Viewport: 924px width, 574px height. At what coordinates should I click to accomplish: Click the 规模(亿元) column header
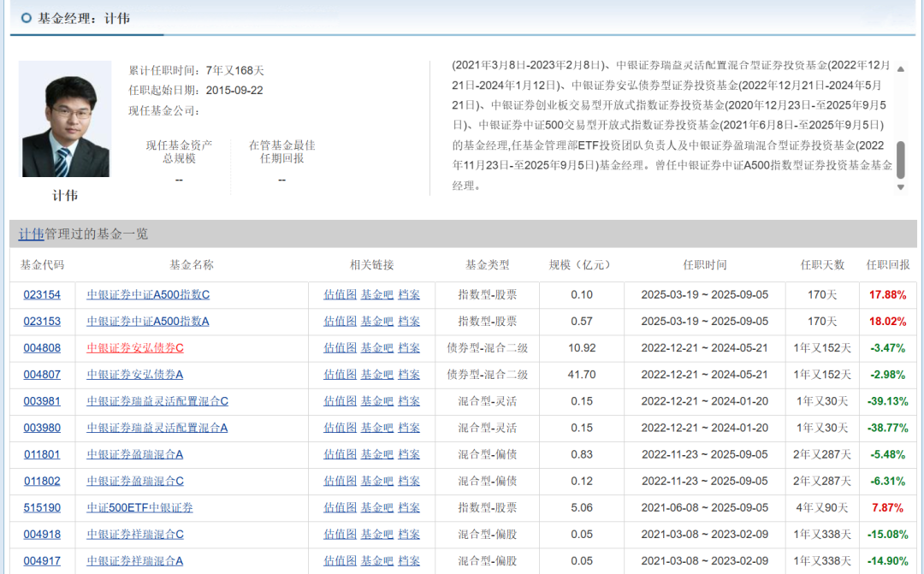pos(579,265)
